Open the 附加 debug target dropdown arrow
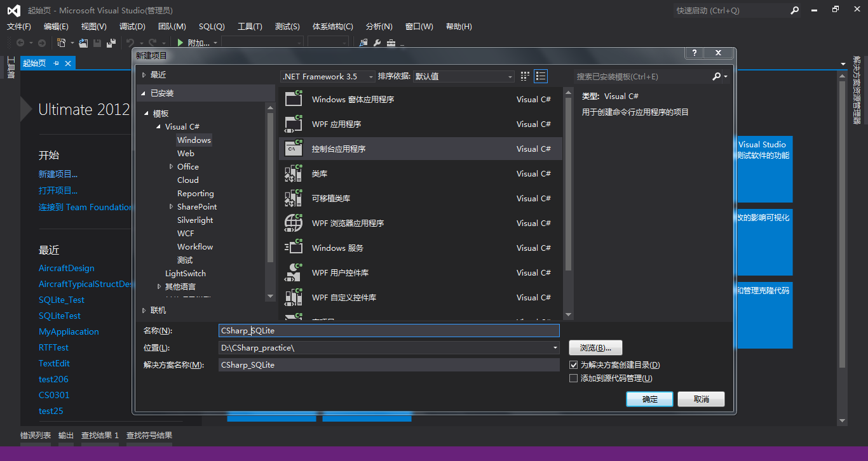This screenshot has height=461, width=868. click(215, 43)
